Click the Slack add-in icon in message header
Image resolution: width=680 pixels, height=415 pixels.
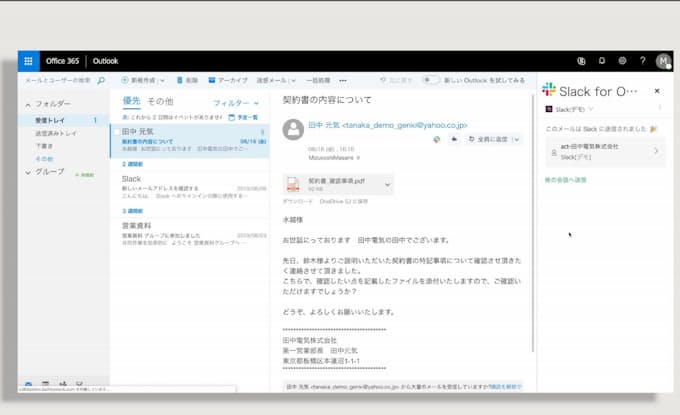point(437,140)
